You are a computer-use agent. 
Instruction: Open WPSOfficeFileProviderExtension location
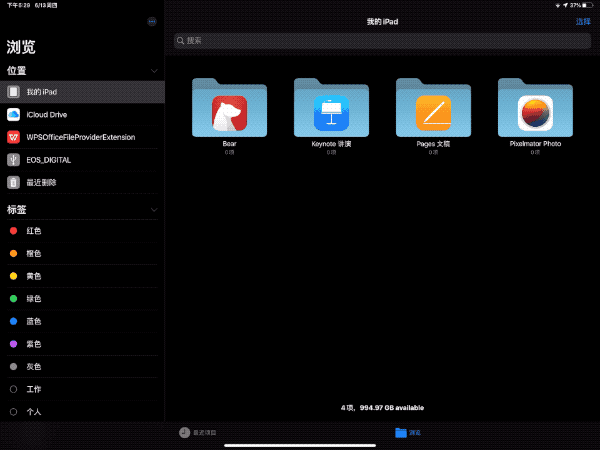coord(80,137)
